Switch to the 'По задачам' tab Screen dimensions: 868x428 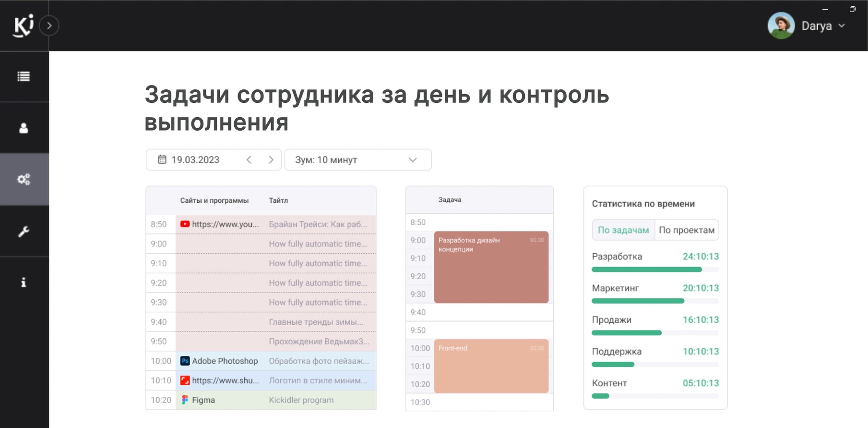(x=623, y=230)
